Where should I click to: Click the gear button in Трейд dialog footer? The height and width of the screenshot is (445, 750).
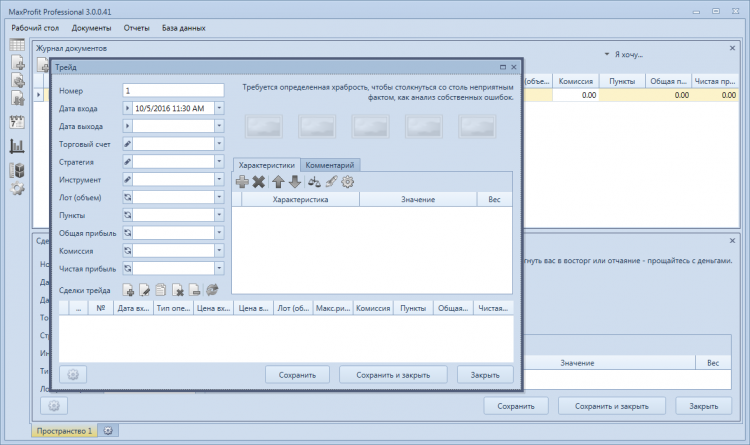pyautogui.click(x=73, y=375)
